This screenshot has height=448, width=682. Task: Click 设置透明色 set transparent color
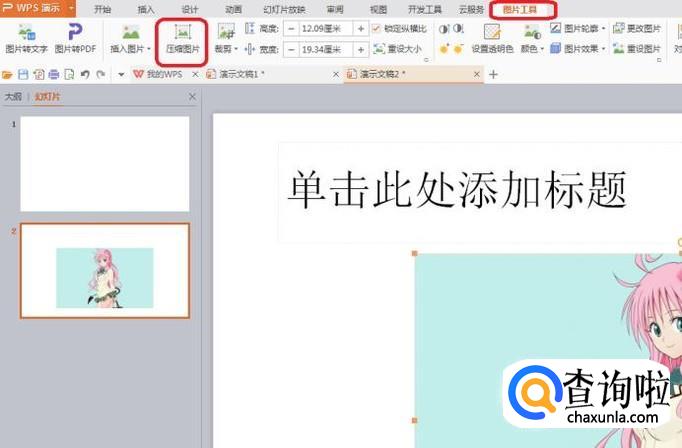492,39
